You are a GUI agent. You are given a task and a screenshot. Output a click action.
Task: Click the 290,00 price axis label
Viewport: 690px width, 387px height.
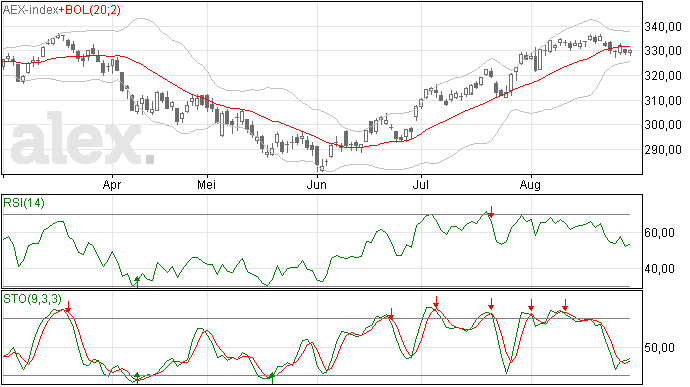(663, 150)
